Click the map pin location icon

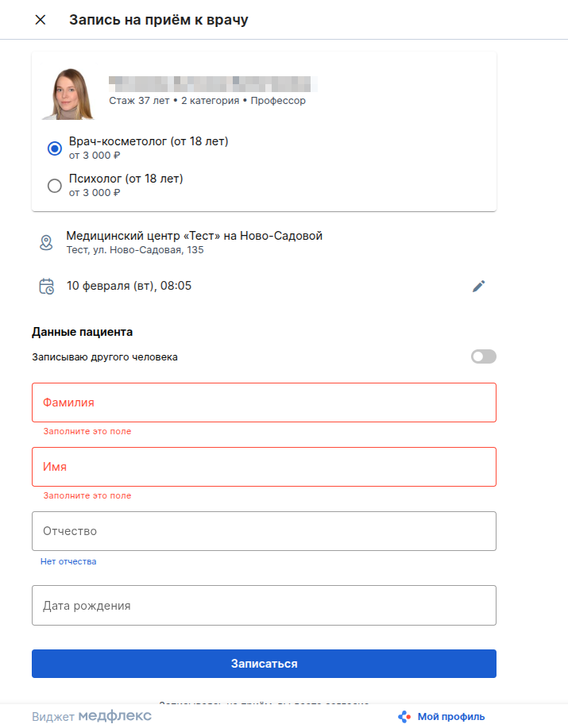pyautogui.click(x=47, y=242)
